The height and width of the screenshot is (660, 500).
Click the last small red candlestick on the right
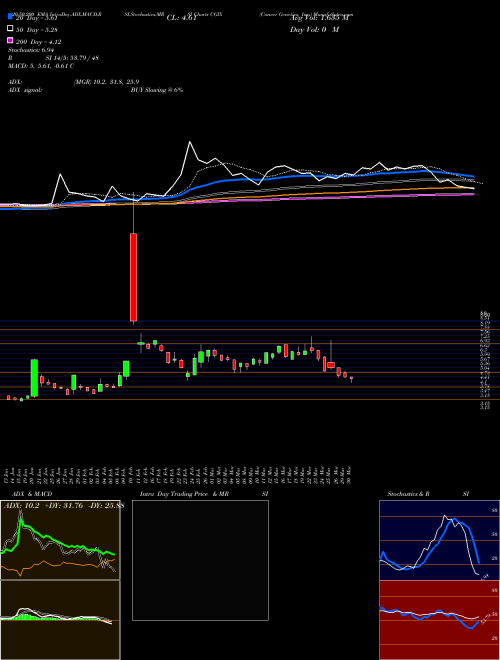coord(351,378)
